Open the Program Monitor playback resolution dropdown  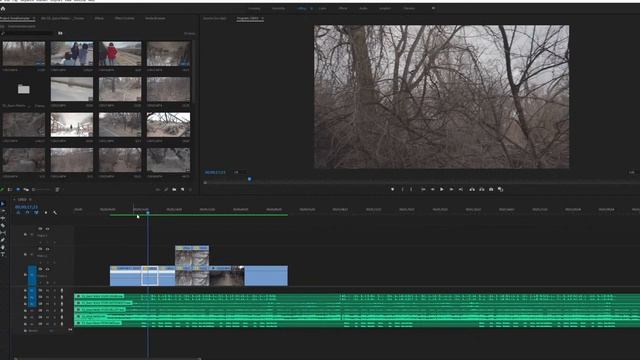(632, 172)
